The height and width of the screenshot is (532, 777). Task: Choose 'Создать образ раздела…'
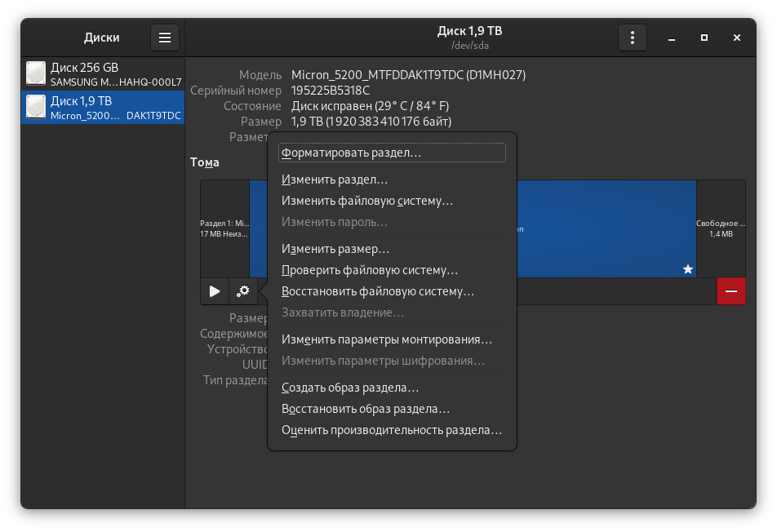point(349,388)
